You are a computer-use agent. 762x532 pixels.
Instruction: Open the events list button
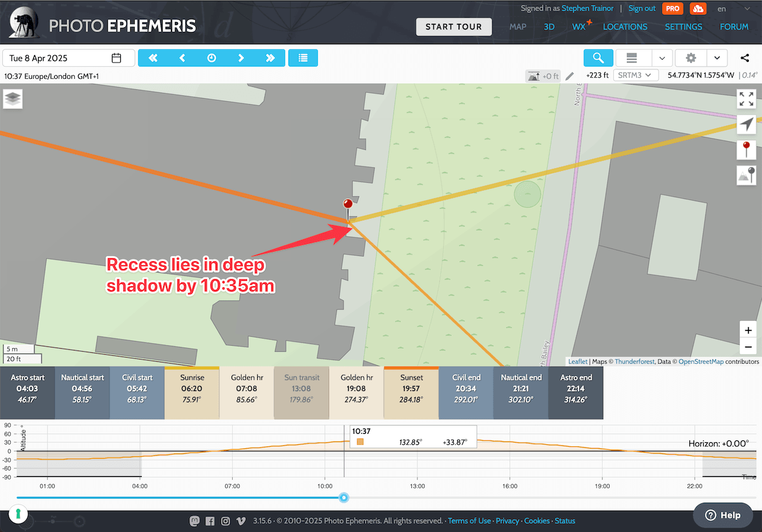303,58
